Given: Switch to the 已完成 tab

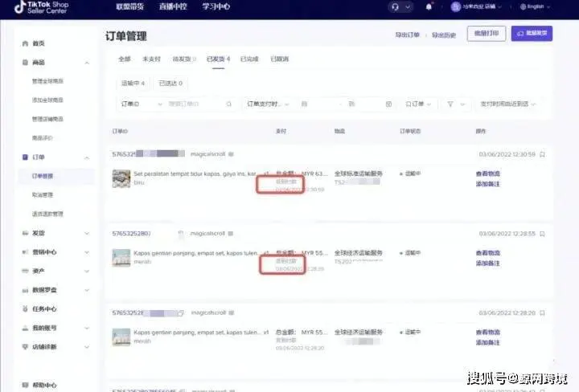Looking at the screenshot, I should pyautogui.click(x=249, y=59).
